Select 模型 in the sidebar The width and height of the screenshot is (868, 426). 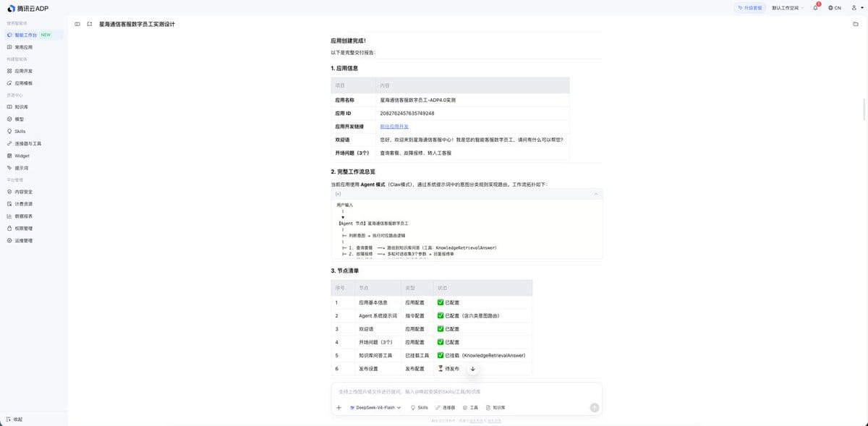pyautogui.click(x=33, y=119)
